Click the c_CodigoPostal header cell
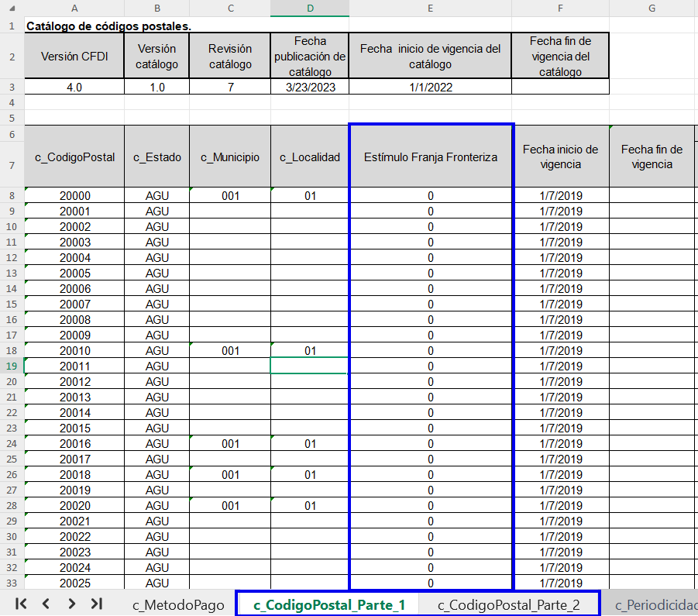 click(x=74, y=157)
